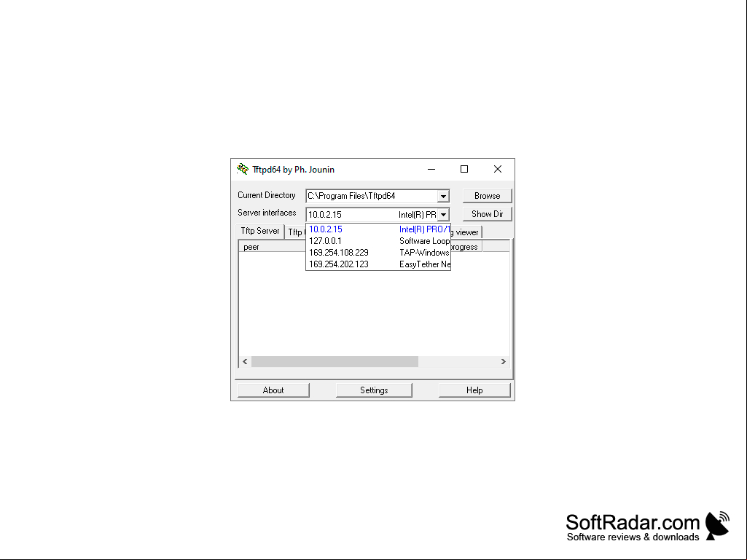
Task: Select the 127.0.0.1 Software Loopback entry
Action: point(378,241)
